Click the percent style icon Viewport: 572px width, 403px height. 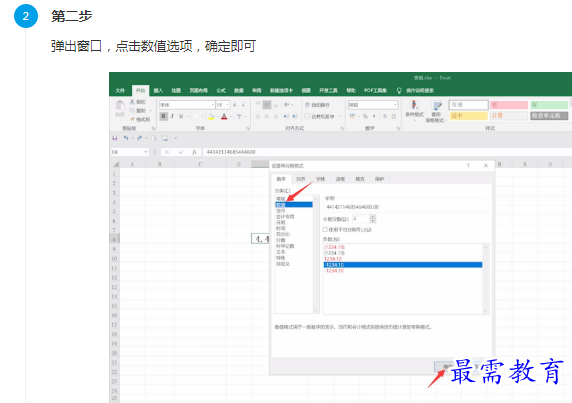(365, 116)
